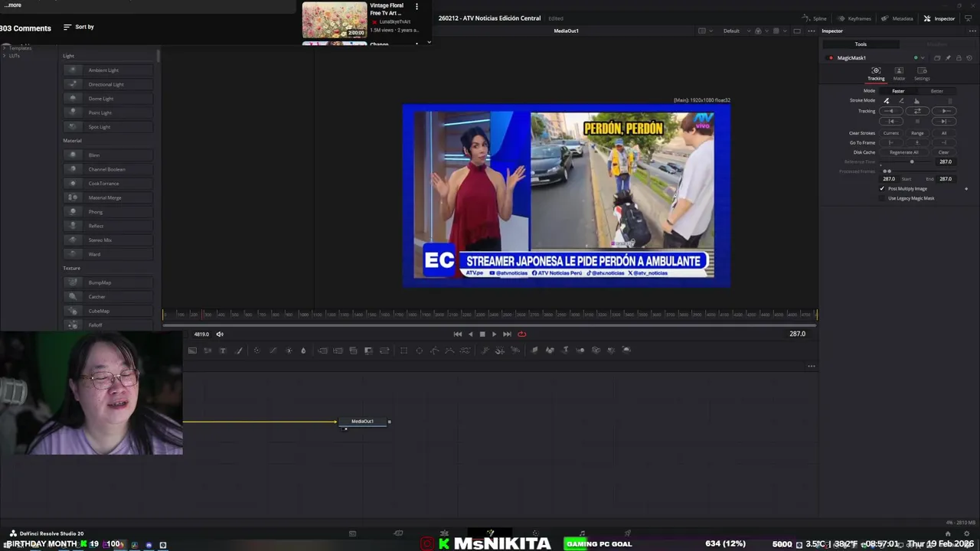This screenshot has width=980, height=551.
Task: Open node editor three-dot options
Action: click(811, 366)
